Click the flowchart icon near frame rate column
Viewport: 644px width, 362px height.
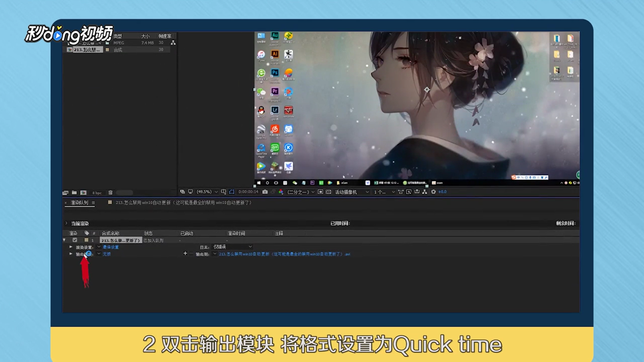(173, 43)
